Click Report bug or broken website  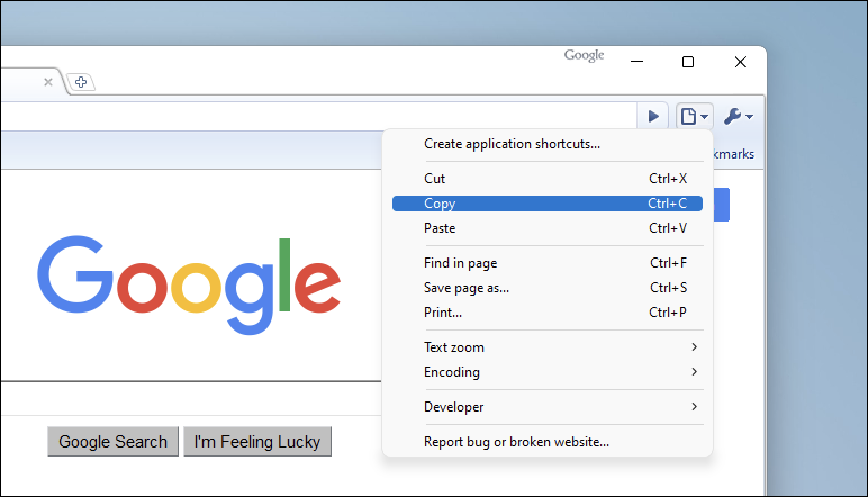[x=516, y=442]
